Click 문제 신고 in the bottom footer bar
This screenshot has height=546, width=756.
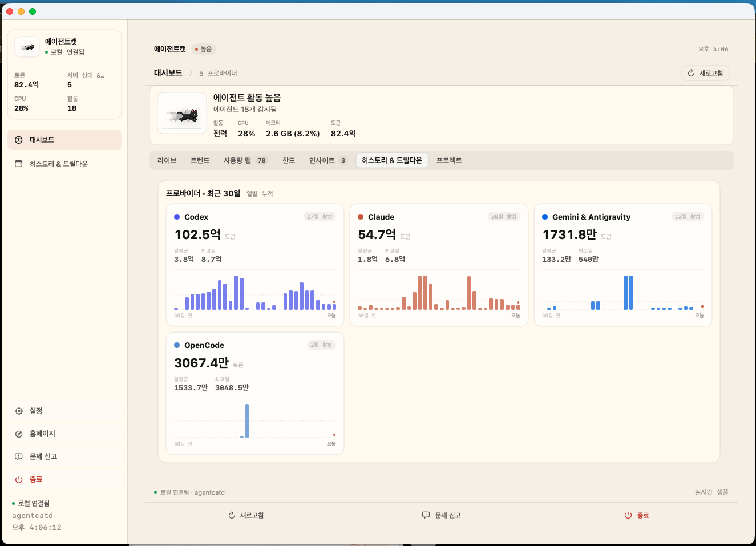(x=441, y=515)
